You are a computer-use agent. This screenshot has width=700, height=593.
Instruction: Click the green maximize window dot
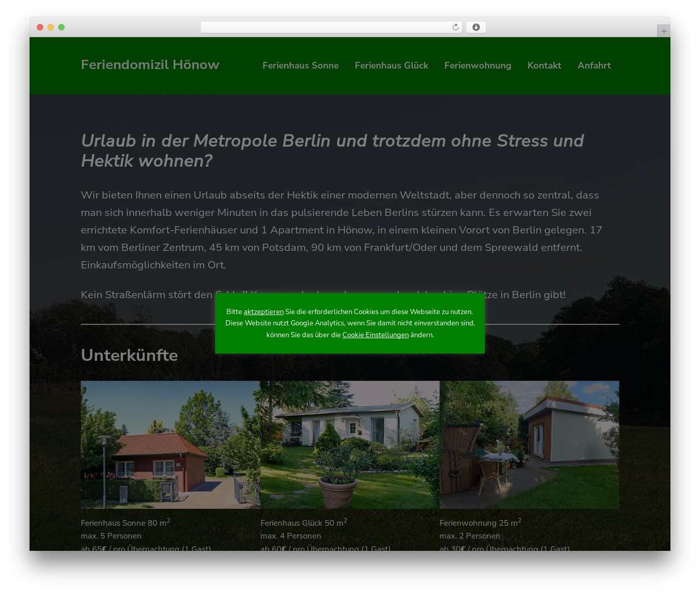pyautogui.click(x=61, y=27)
